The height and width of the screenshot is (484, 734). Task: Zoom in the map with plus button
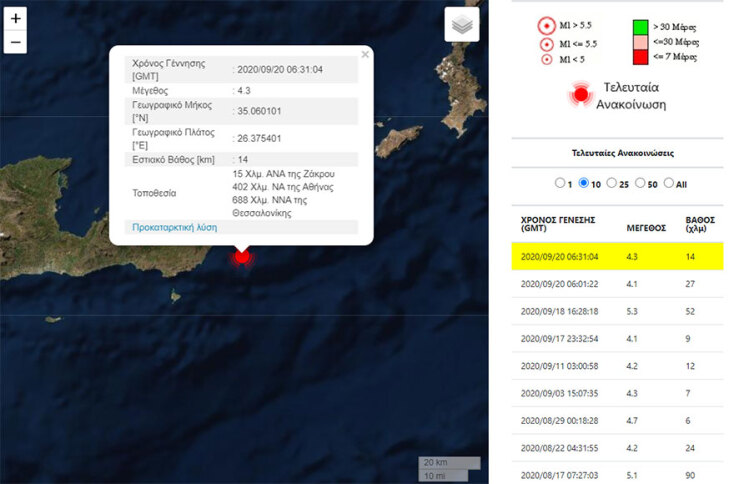[x=15, y=19]
